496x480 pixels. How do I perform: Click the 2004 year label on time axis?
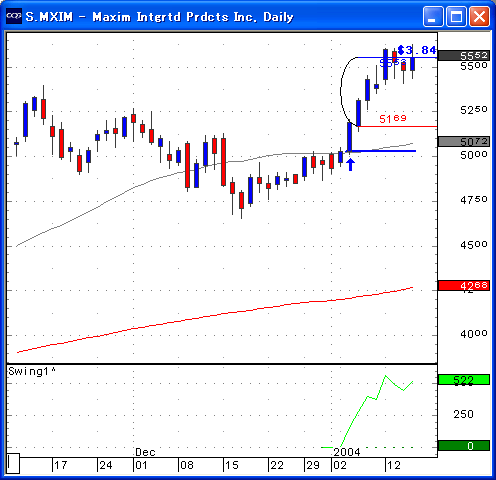(x=347, y=452)
